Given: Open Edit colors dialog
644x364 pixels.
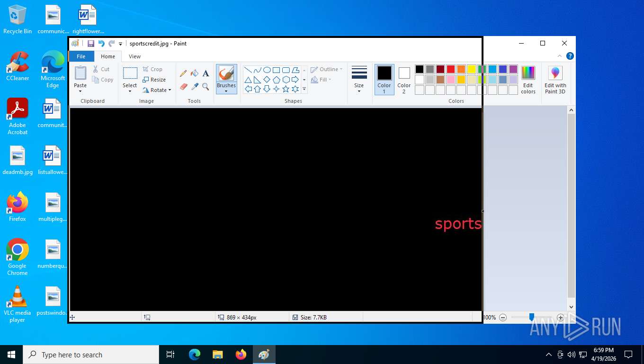Looking at the screenshot, I should coord(528,79).
